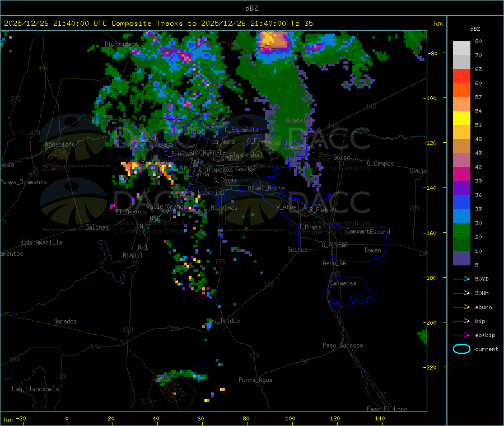This screenshot has height=426, width=504.
Task: Select the gray swatch between 70 and 65
Action: (x=461, y=62)
